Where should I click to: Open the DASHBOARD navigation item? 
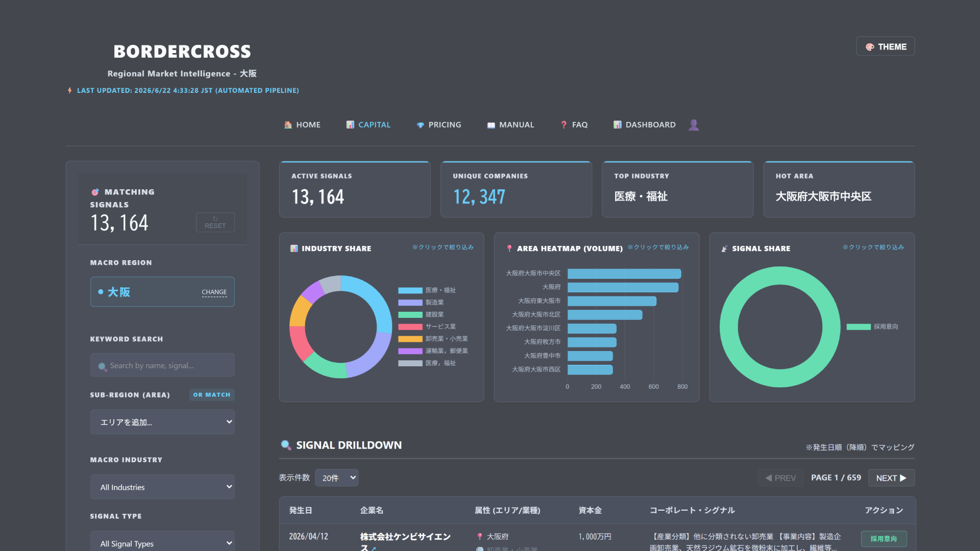click(x=645, y=124)
